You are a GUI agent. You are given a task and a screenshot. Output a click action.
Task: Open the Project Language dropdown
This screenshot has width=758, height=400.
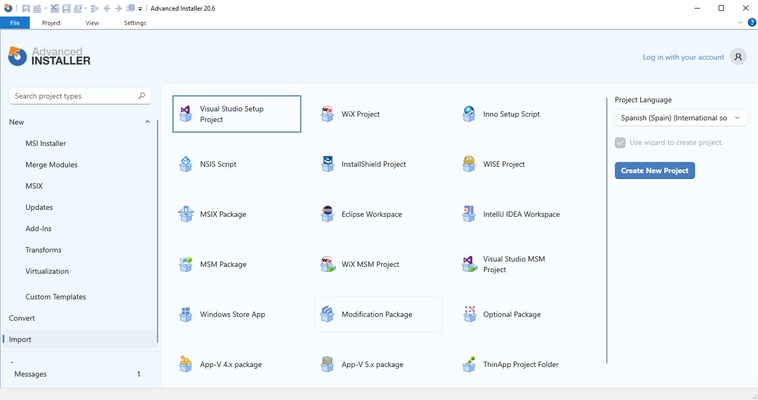[681, 118]
